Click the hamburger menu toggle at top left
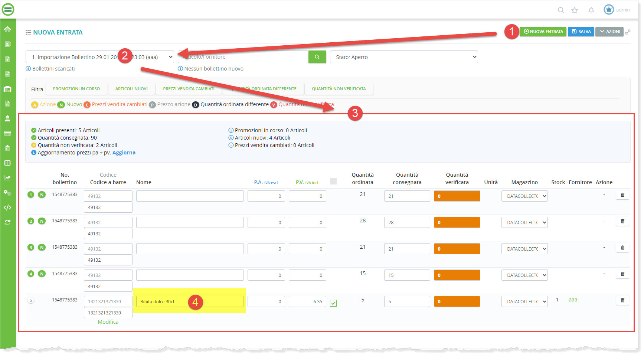Screen dimensions: 644x356 (8, 9)
